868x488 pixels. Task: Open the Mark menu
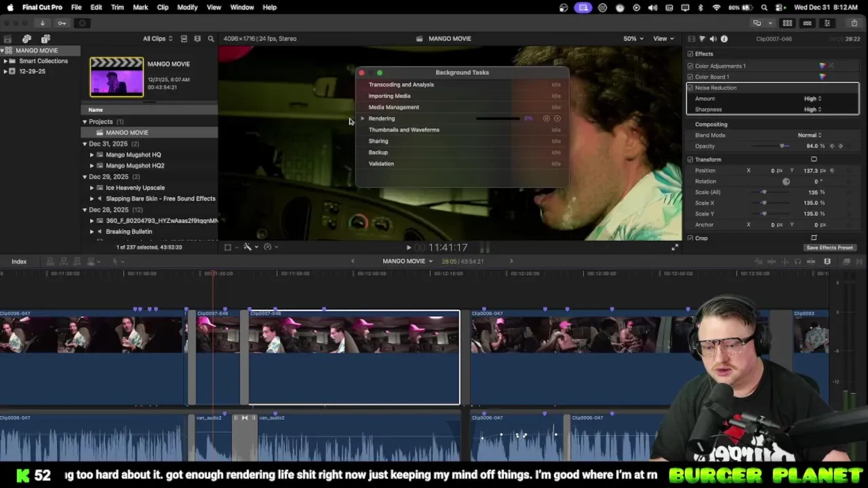(x=140, y=7)
